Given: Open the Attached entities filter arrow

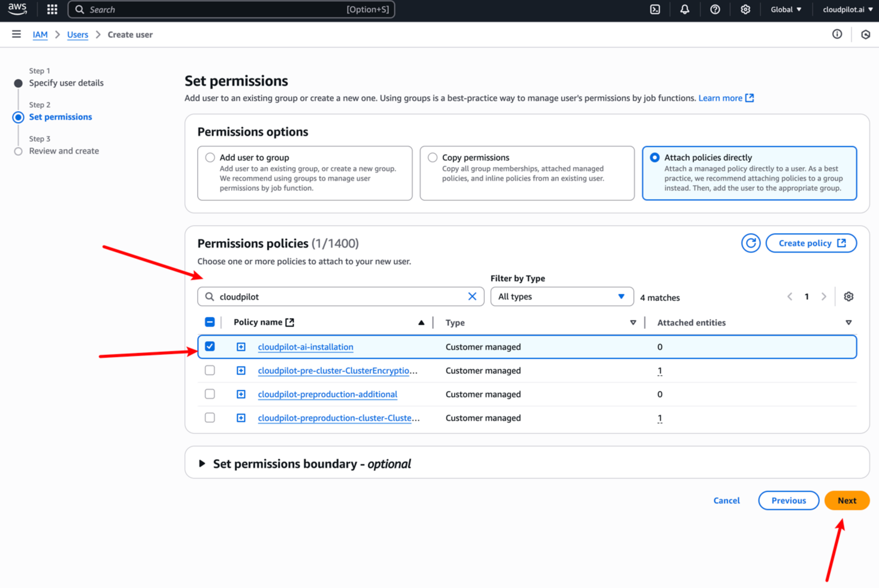Looking at the screenshot, I should click(x=849, y=322).
